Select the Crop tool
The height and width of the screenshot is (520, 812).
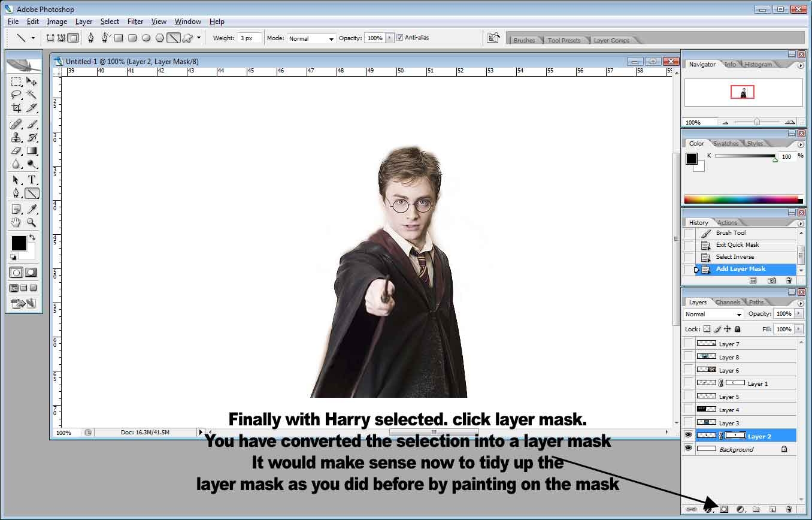click(x=17, y=108)
